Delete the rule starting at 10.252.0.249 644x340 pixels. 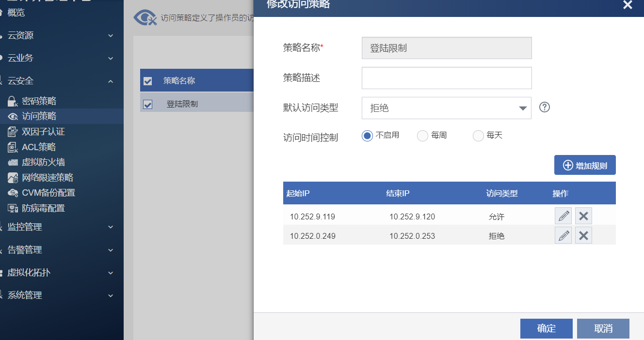coord(583,235)
